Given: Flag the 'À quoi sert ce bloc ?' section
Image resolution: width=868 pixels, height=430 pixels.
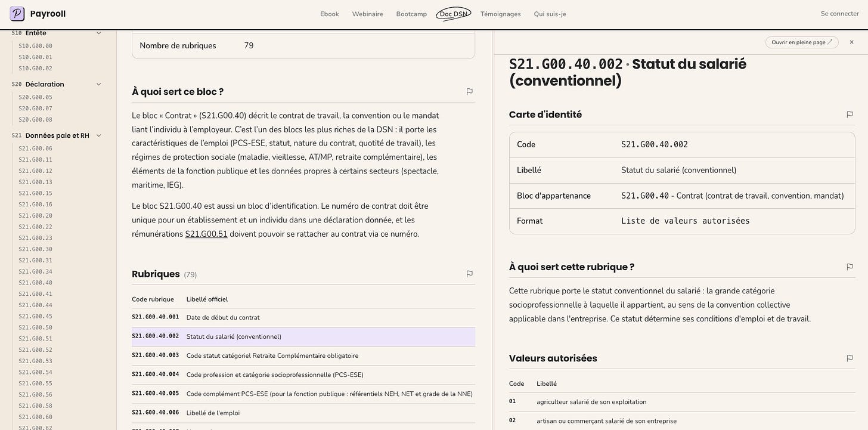Looking at the screenshot, I should click(470, 91).
